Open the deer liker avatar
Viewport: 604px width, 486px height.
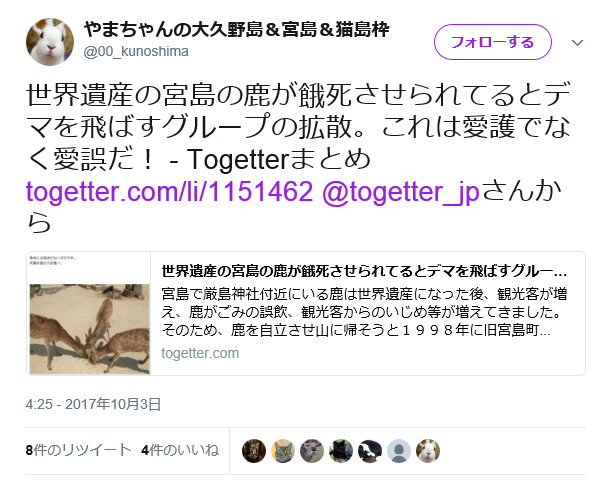pyautogui.click(x=312, y=451)
